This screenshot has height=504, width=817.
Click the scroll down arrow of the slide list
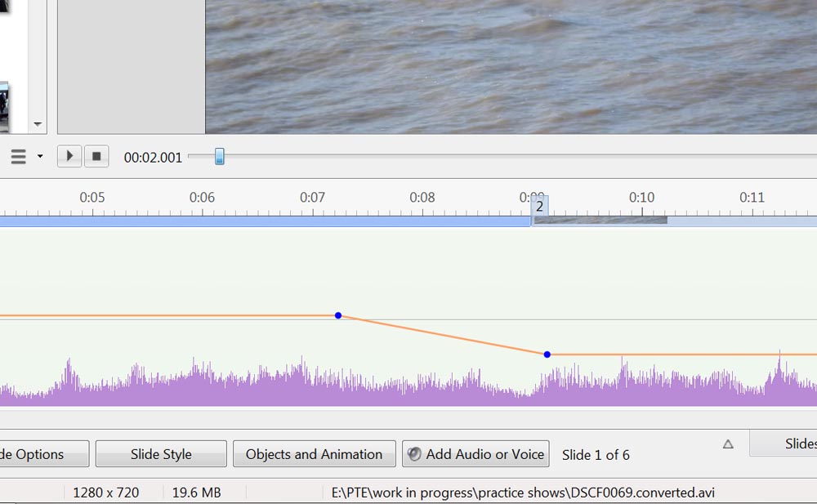[x=38, y=125]
